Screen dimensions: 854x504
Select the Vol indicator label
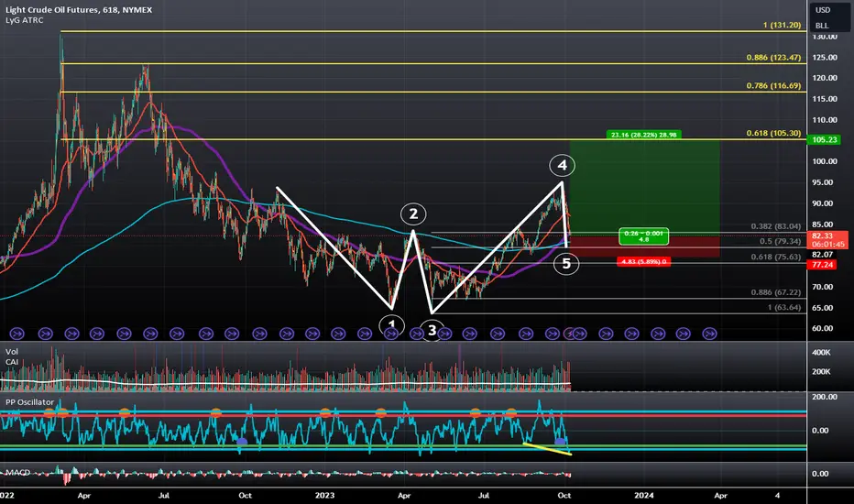point(11,352)
